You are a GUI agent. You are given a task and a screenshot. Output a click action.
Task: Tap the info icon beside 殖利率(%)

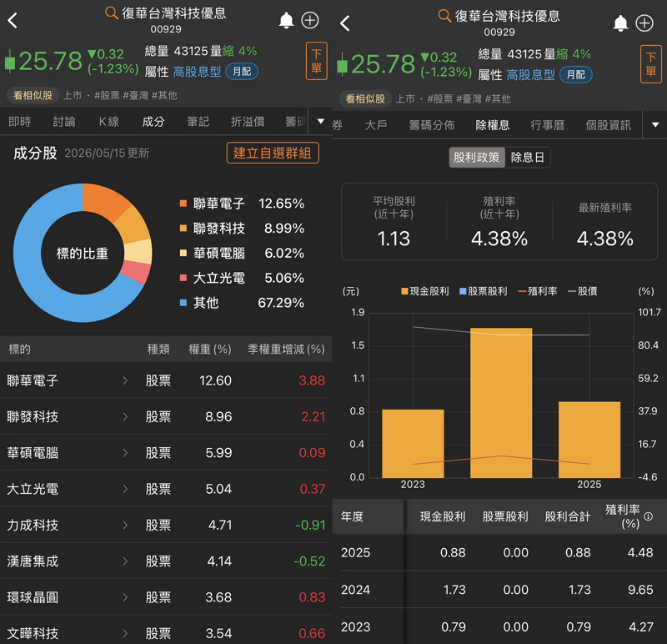pos(649,516)
